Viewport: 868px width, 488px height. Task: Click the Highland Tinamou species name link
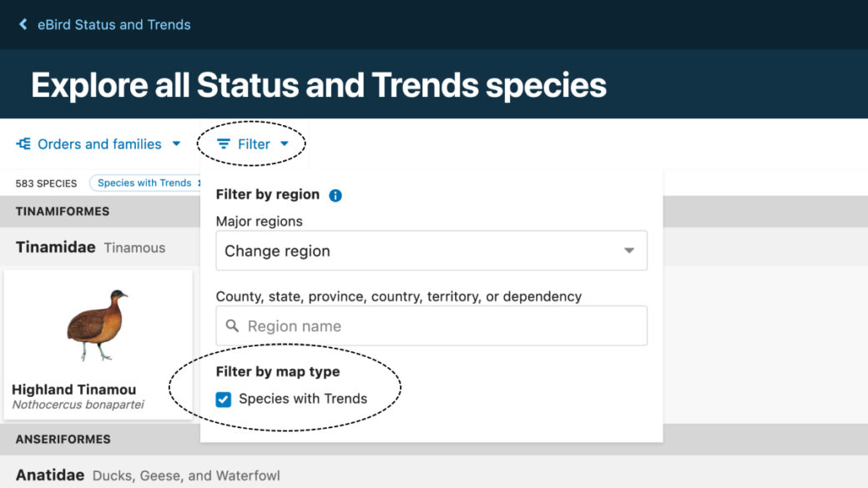point(73,390)
